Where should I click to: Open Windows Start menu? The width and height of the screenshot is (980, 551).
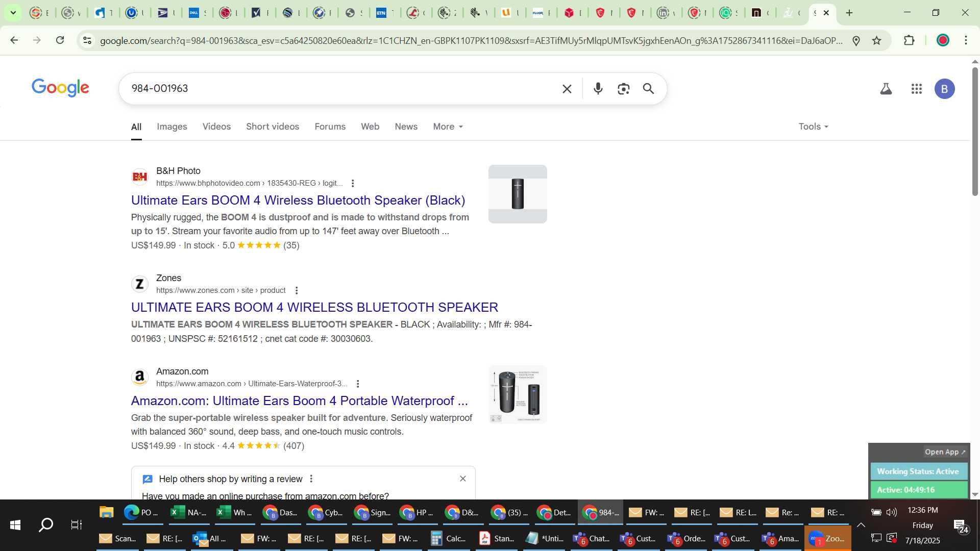click(15, 525)
